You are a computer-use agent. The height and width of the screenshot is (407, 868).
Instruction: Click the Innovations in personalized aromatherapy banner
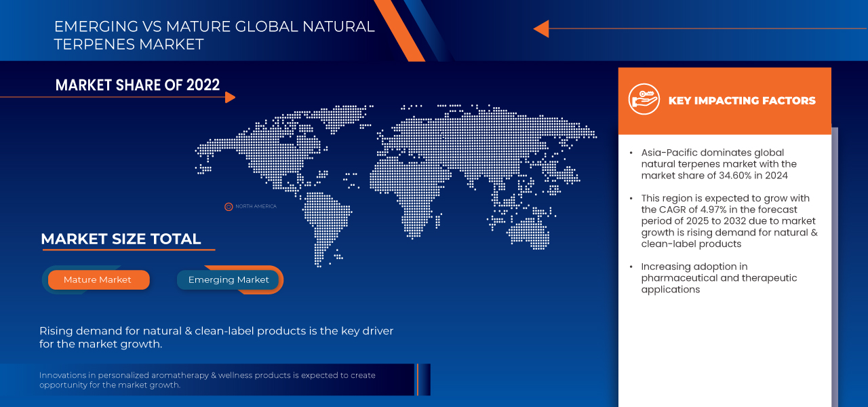coord(207,380)
